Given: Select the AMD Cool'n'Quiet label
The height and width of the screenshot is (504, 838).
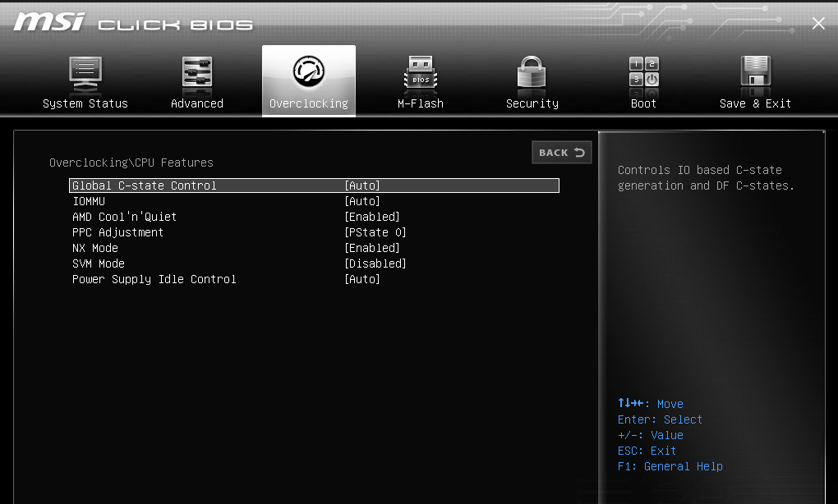Looking at the screenshot, I should 125,217.
